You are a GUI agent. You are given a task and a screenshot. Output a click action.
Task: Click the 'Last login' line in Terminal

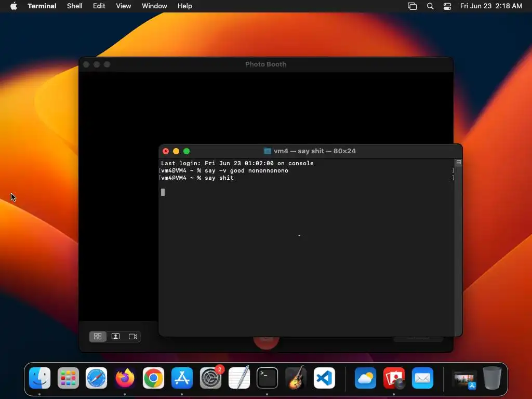tap(237, 163)
